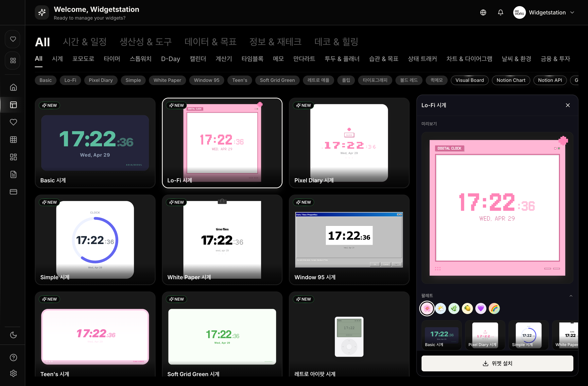This screenshot has width=588, height=386.
Task: Select the layout panel sidebar icon
Action: point(13,105)
